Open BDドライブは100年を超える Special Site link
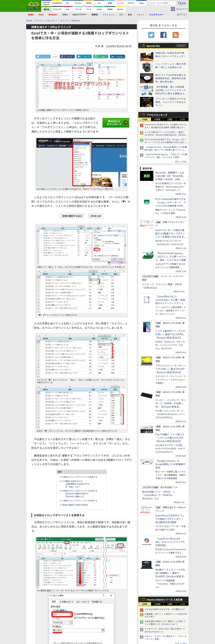Viewport: 215px width, 644px height. coord(170,78)
